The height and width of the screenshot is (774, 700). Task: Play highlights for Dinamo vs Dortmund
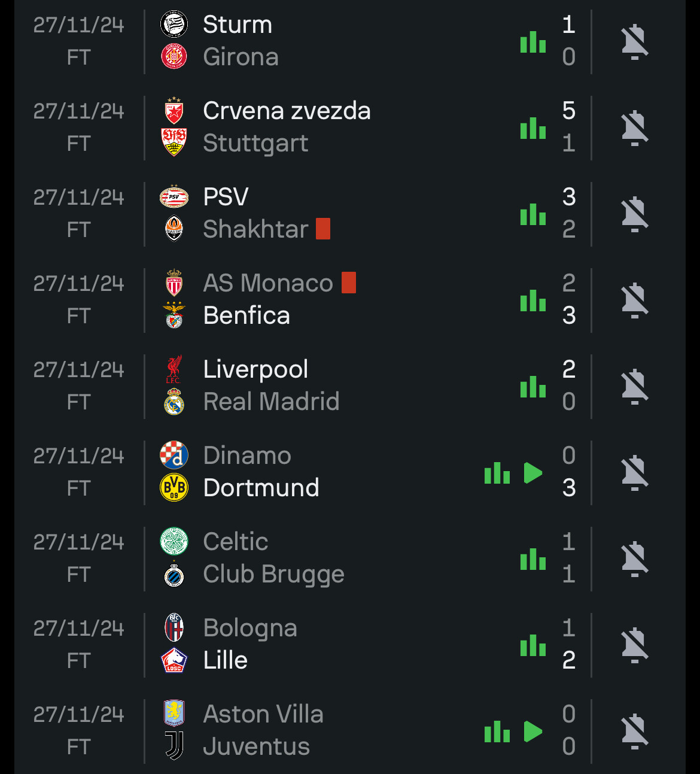[x=532, y=473]
